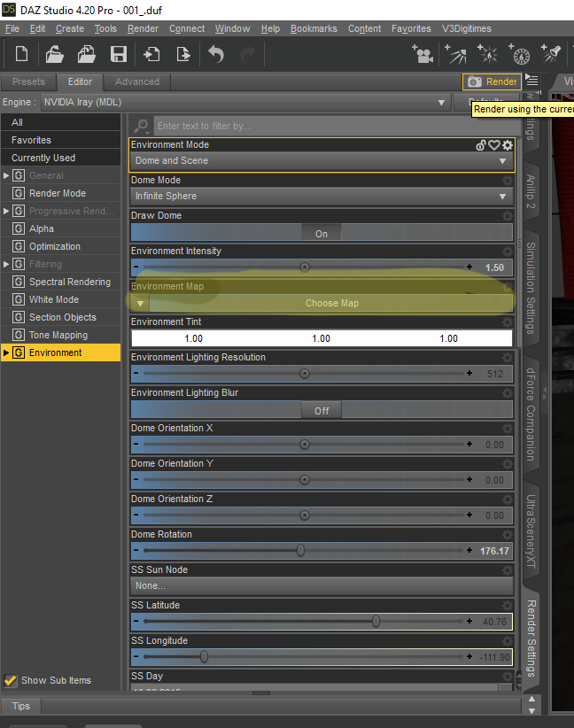Click the Merge file icon in toolbar
Screen dimensions: 574x728
(x=87, y=54)
